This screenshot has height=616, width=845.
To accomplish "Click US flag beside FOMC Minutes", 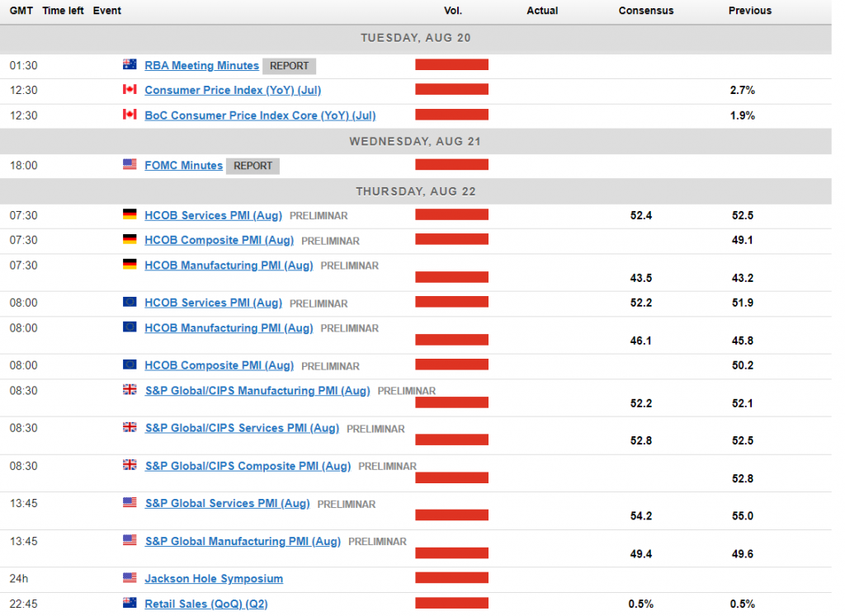I will (130, 164).
